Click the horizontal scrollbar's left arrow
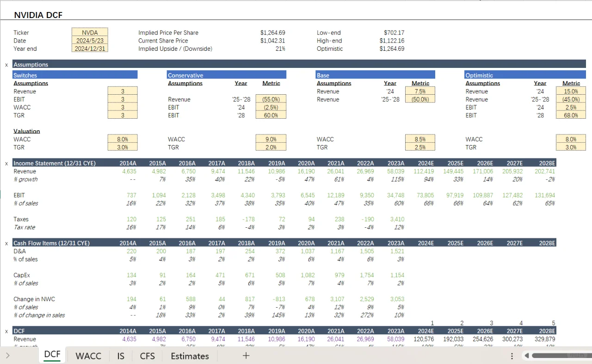This screenshot has height=364, width=592. tap(526, 356)
